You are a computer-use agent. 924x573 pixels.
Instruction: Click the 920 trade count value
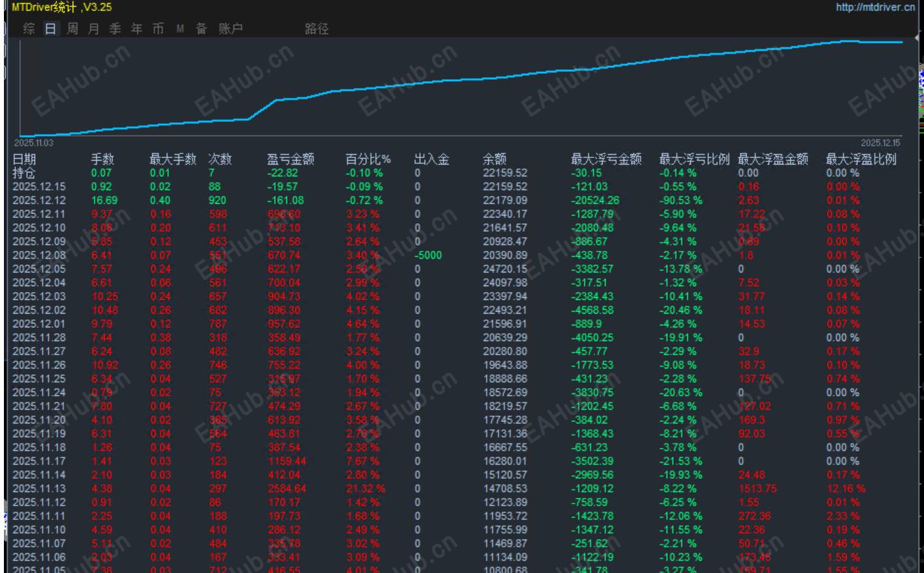[218, 201]
